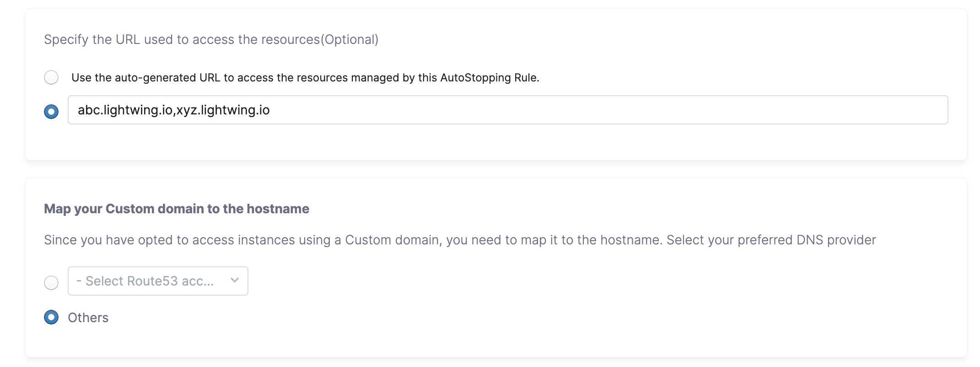Click on abc.lightwing.io text in the field
Image resolution: width=980 pixels, height=367 pixels.
click(125, 110)
